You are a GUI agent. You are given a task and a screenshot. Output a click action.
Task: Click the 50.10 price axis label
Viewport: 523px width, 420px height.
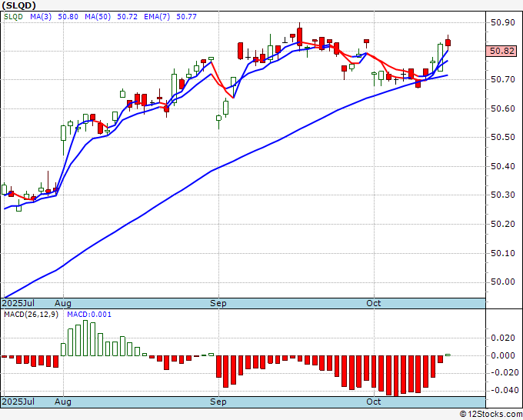(503, 253)
